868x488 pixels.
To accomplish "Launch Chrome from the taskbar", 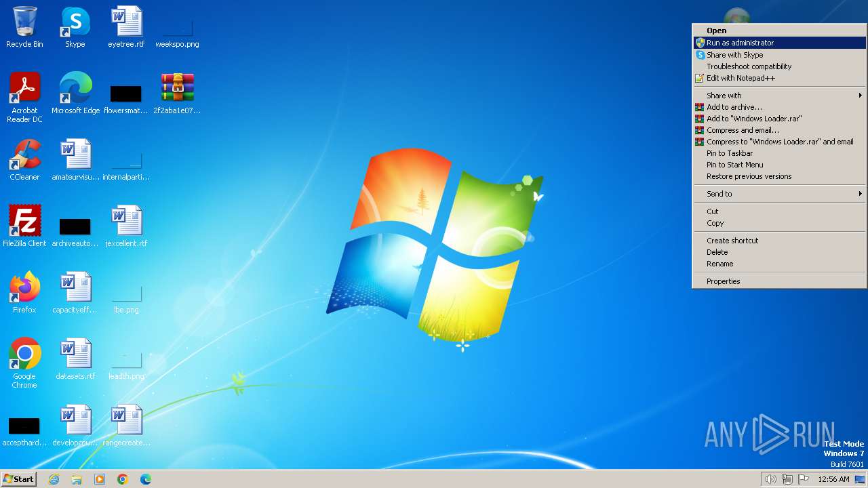I will coord(123,479).
